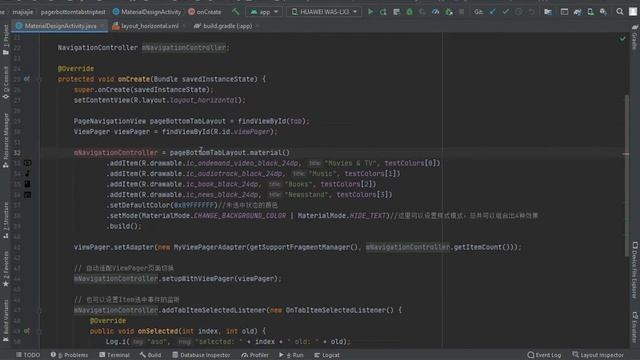The image size is (640, 360).
Task: Click the Git rollback arrow icon
Action: coord(531,12)
